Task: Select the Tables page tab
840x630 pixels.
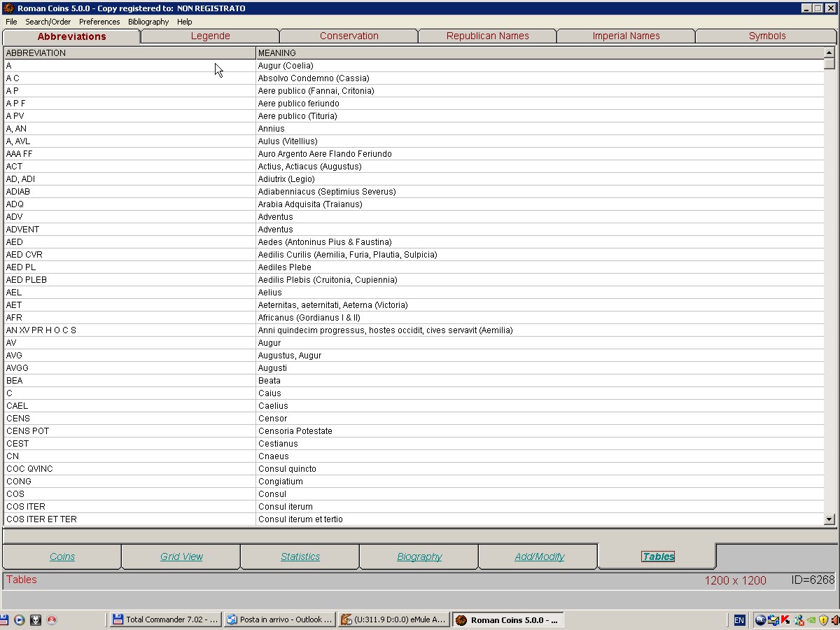Action: pos(657,556)
